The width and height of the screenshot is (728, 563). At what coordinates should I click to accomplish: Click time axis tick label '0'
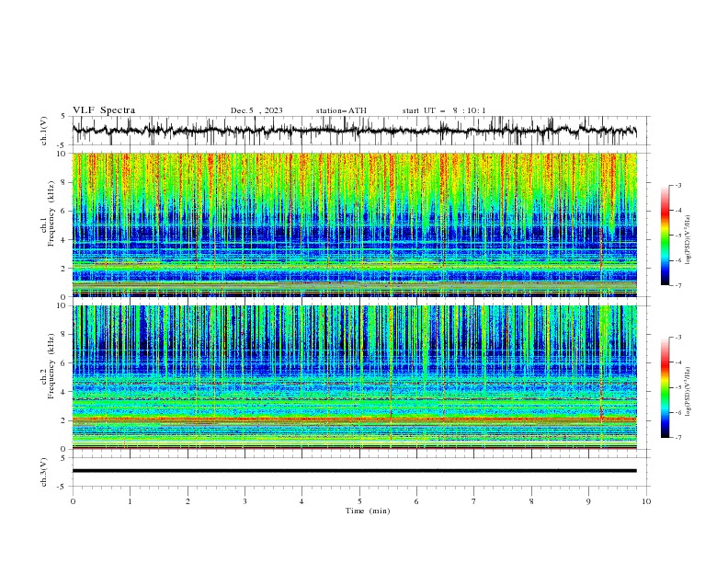point(73,501)
